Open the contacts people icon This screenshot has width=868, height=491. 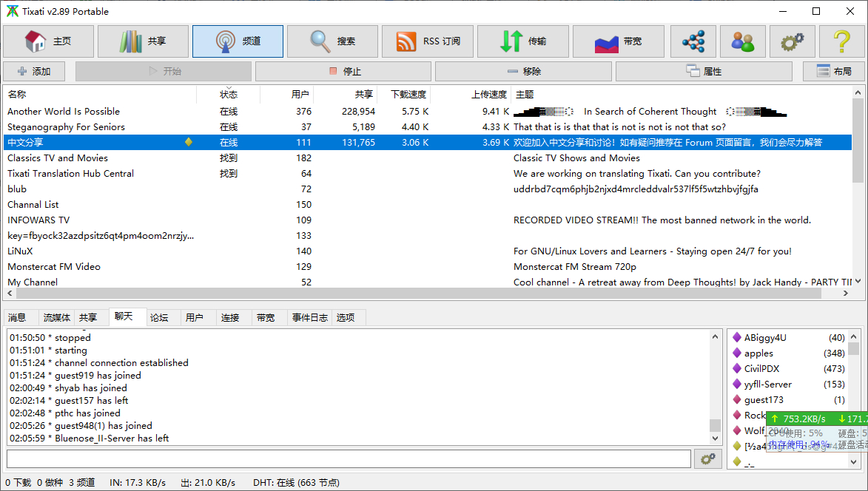pos(743,41)
